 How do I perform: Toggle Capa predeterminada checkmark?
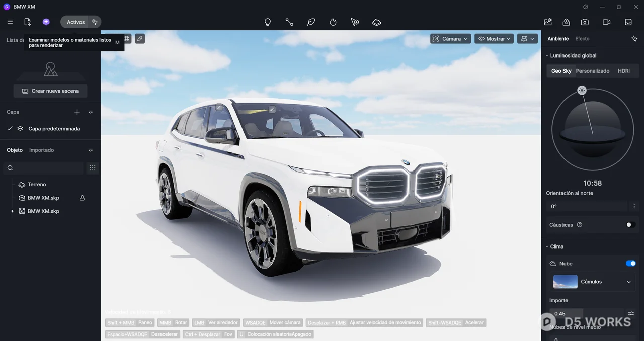10,129
